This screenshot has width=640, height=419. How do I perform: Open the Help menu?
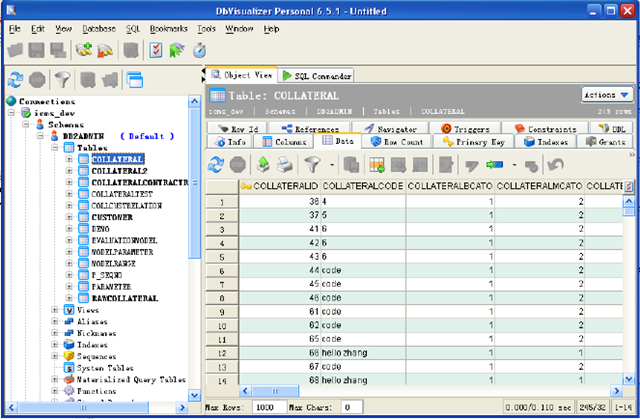[x=271, y=29]
